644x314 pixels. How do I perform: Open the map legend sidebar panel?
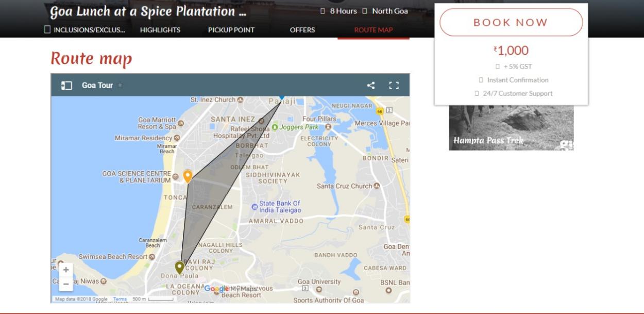click(66, 86)
